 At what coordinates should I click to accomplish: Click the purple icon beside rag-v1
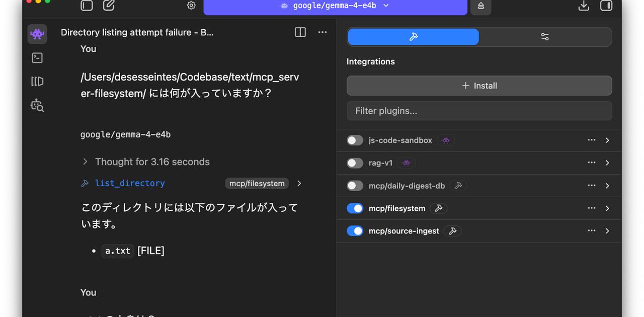tap(407, 163)
